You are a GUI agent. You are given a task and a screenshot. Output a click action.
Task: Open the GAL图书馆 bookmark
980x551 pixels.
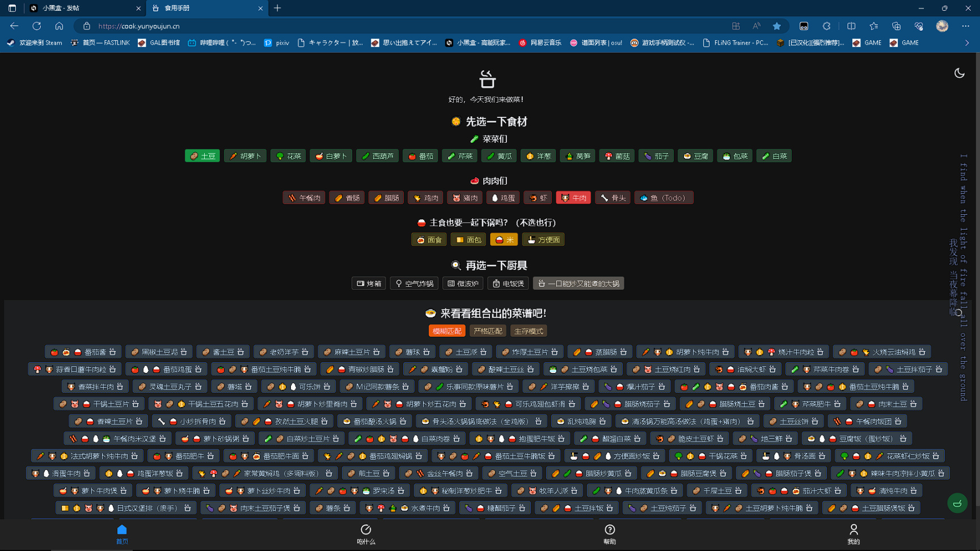tap(159, 43)
